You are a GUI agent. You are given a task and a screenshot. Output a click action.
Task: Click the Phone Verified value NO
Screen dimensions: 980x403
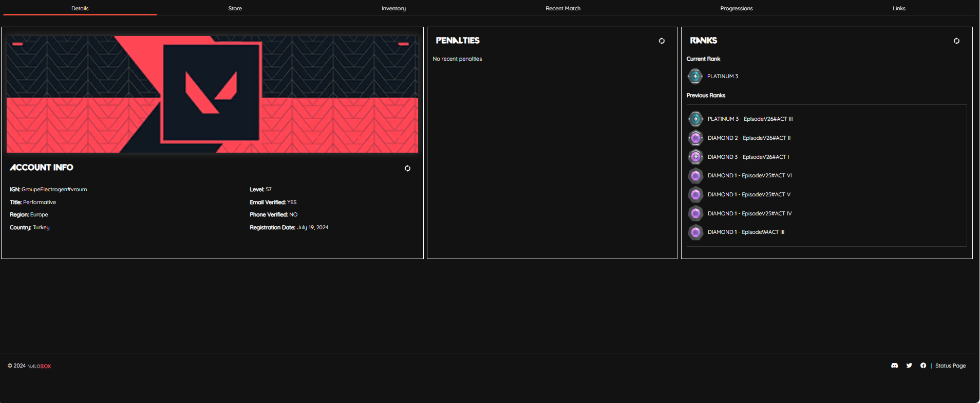(x=293, y=215)
